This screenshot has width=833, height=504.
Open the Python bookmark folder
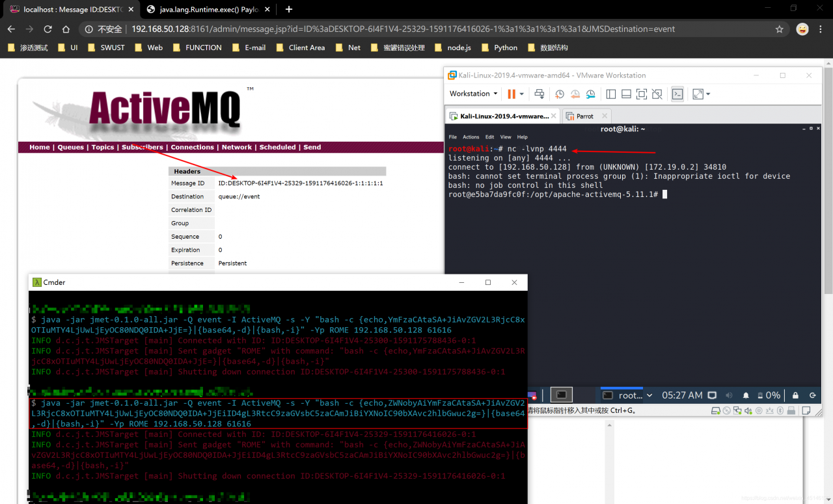coord(499,47)
